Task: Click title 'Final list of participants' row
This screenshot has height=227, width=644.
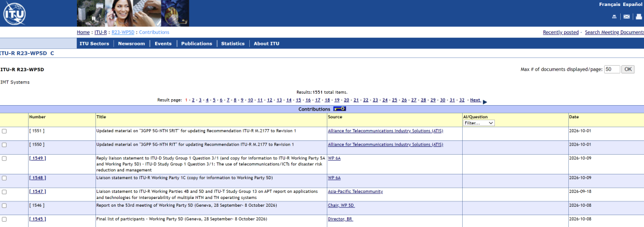Action: [181, 219]
